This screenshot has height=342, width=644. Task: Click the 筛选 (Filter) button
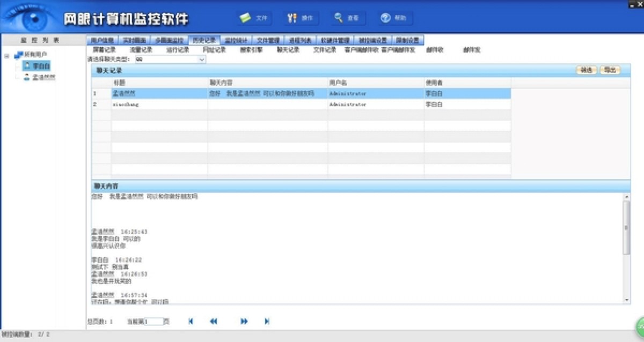586,70
